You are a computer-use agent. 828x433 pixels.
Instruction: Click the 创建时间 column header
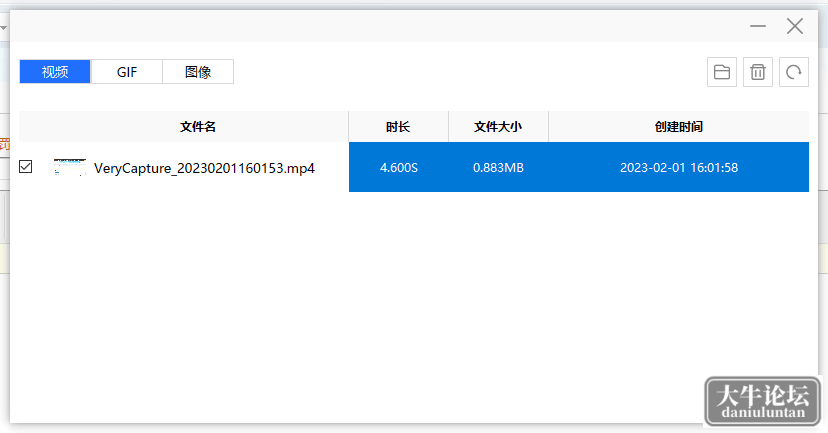coord(679,127)
